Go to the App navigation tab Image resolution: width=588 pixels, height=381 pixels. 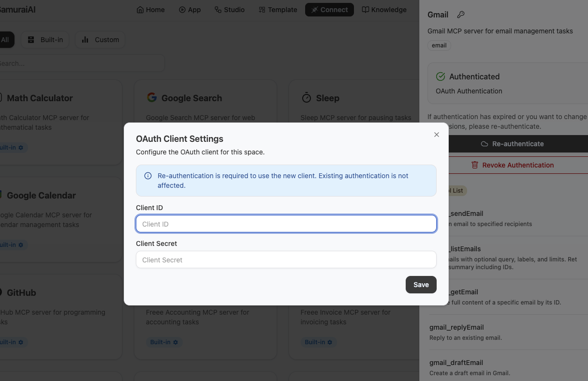[x=190, y=10]
